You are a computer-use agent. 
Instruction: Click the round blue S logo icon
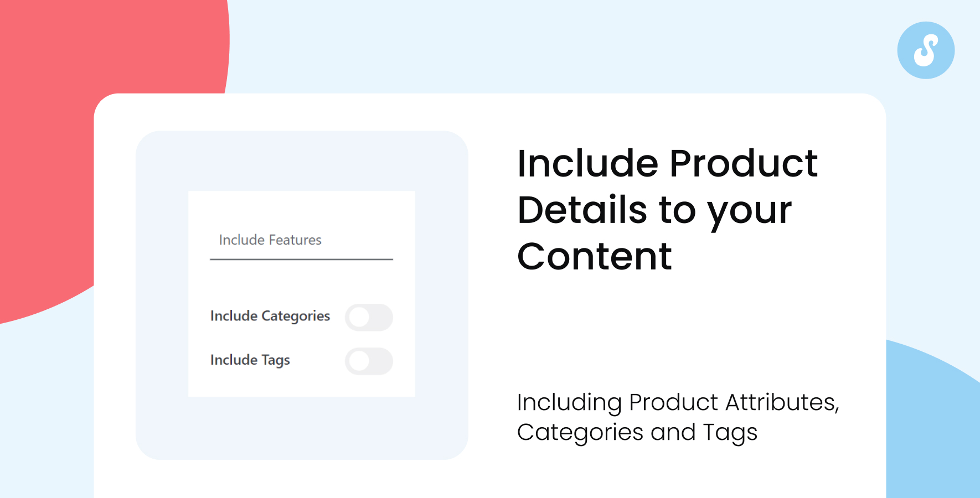[926, 50]
